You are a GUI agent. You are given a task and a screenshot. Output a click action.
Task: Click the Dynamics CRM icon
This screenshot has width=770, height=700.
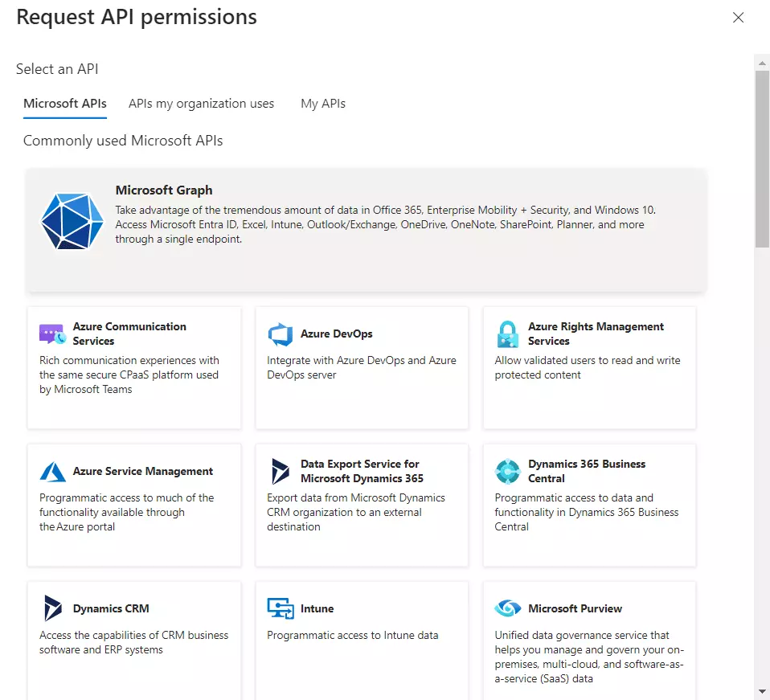[x=51, y=608]
